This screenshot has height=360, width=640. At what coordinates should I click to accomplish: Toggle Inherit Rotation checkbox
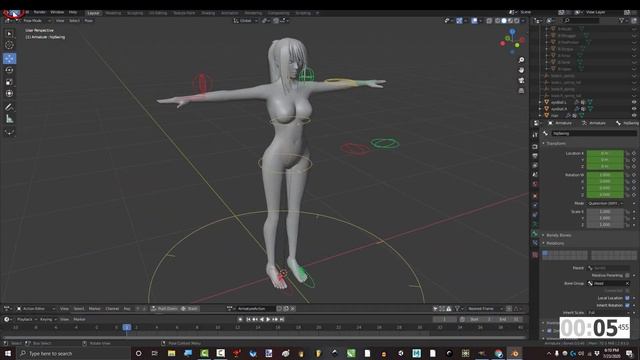[x=627, y=305]
